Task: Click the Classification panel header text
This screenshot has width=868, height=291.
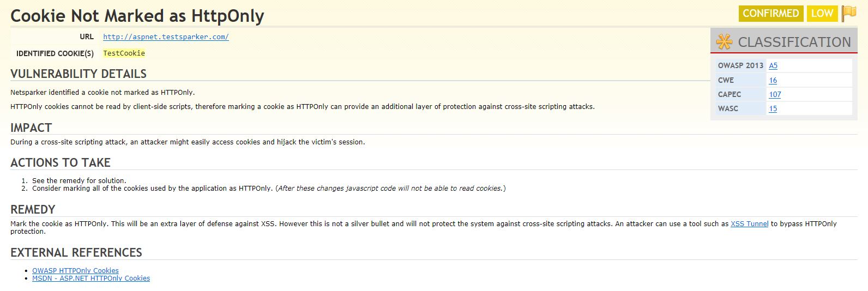Action: (x=794, y=42)
